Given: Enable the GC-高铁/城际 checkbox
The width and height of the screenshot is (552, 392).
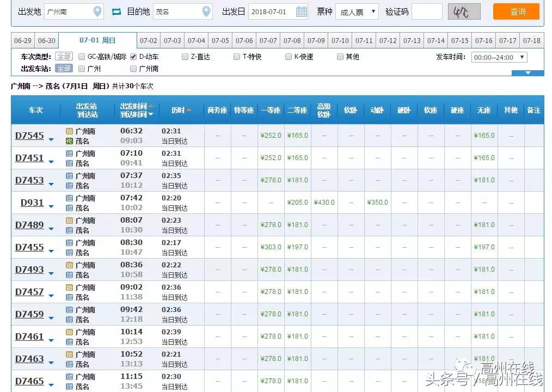Looking at the screenshot, I should [82, 57].
